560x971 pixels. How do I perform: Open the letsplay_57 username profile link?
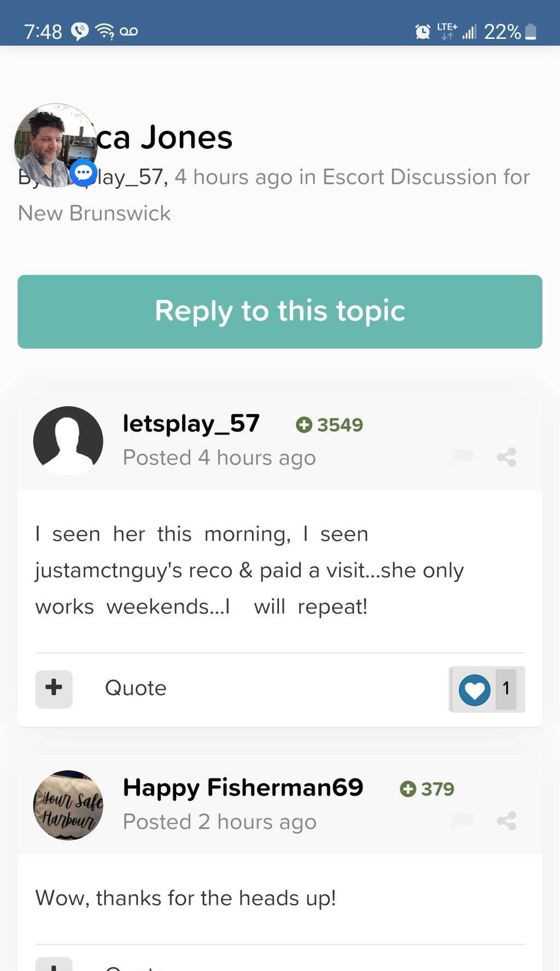191,423
